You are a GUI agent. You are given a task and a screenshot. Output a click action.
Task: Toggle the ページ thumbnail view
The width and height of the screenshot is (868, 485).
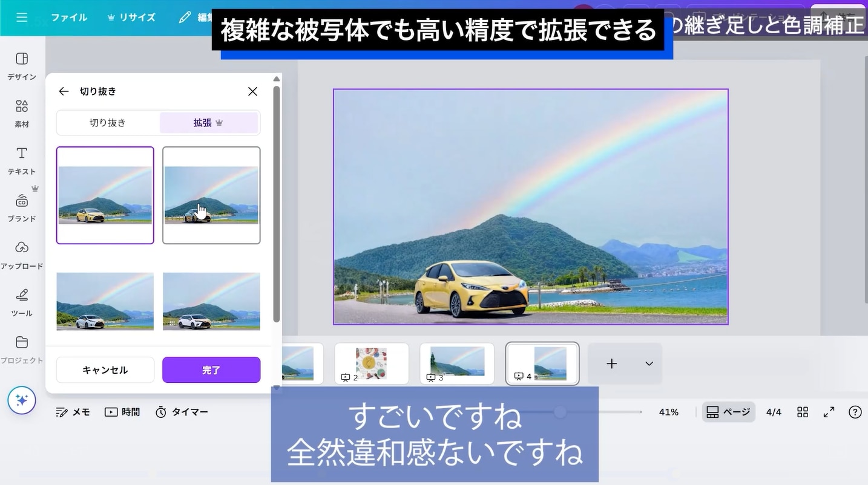click(728, 412)
